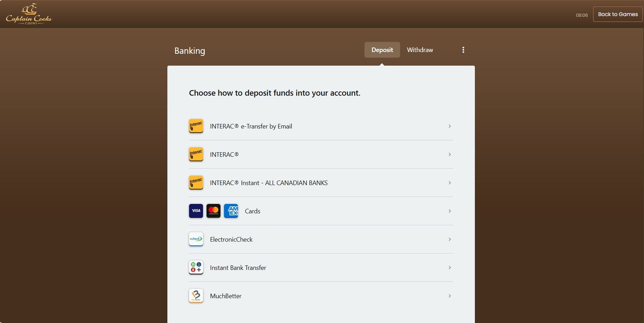Click the Back to Games button

tap(618, 14)
